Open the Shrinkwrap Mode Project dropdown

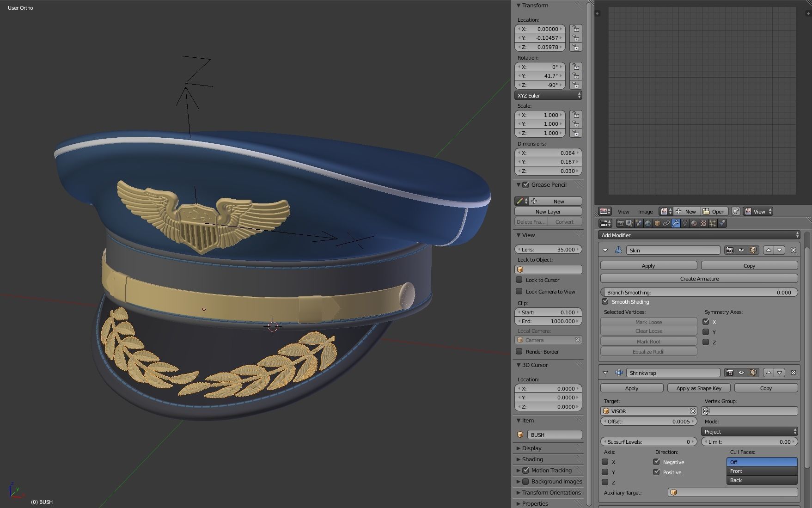coord(750,431)
